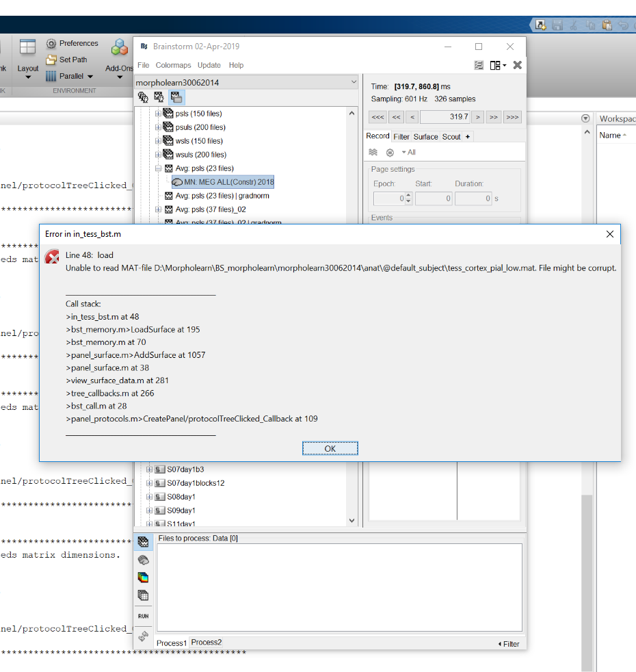This screenshot has height=672, width=636.
Task: Jump to last time sample (>>>)
Action: [x=512, y=117]
